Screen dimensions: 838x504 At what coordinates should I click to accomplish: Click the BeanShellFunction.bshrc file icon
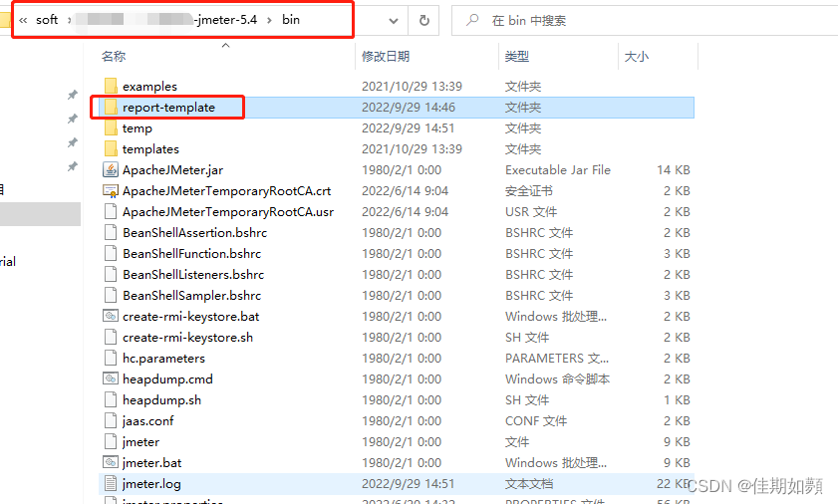[110, 253]
